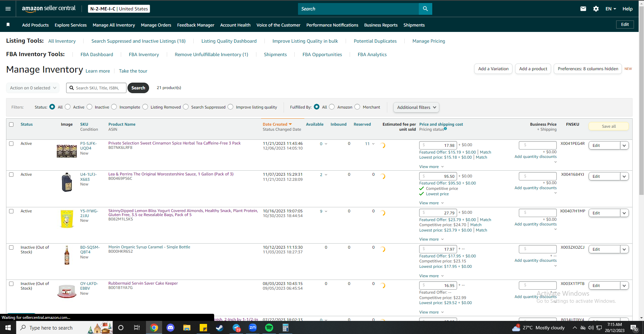Viewport: 644px width, 334px height.
Task: Expand the Additional filters dropdown
Action: 416,107
